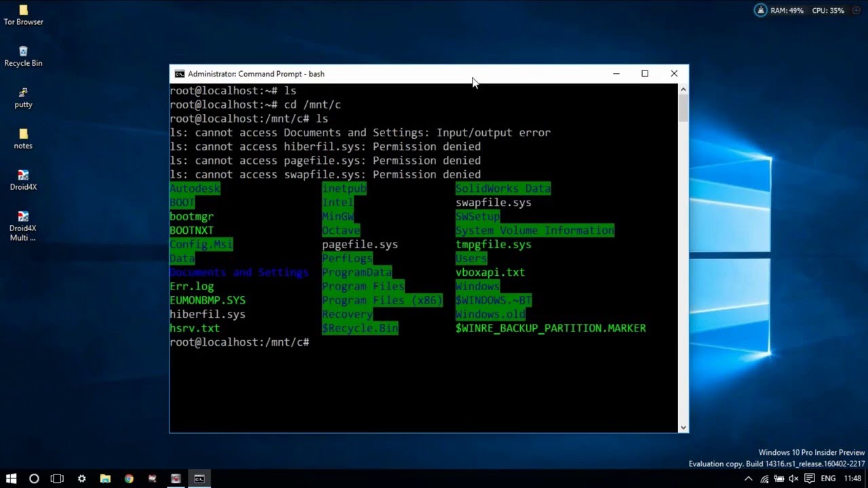Viewport: 868px width, 488px height.
Task: Open the Settings gear on the taskbar
Action: coord(81,479)
